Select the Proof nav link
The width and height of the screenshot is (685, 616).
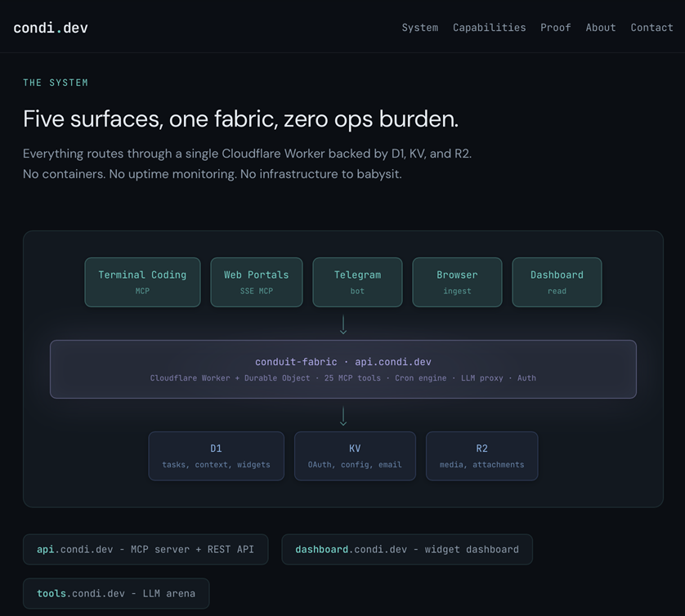pyautogui.click(x=556, y=28)
